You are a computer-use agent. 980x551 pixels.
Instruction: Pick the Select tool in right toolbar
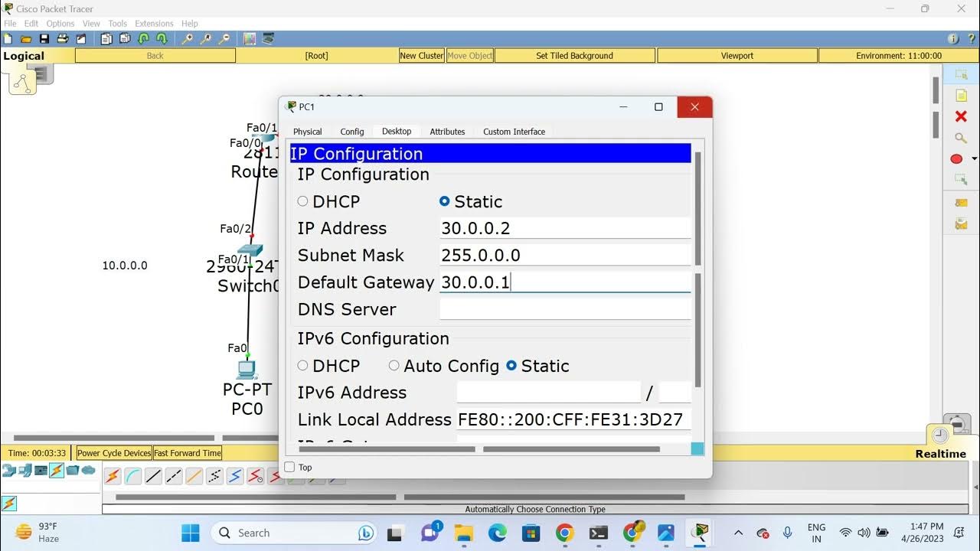[x=961, y=74]
